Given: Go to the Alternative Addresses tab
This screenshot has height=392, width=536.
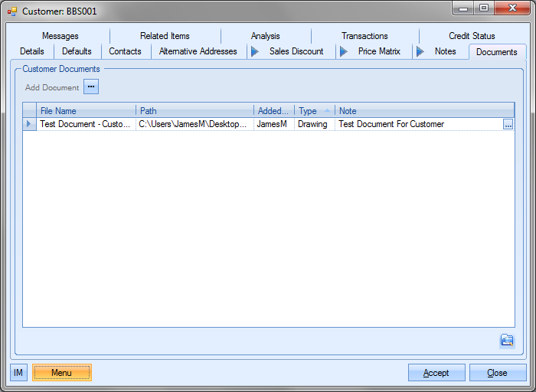Looking at the screenshot, I should pos(198,51).
